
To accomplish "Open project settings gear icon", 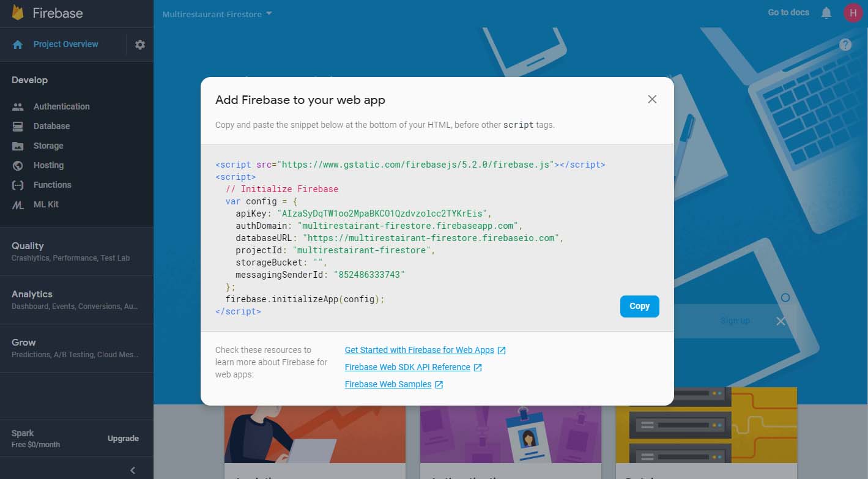I will click(x=140, y=45).
